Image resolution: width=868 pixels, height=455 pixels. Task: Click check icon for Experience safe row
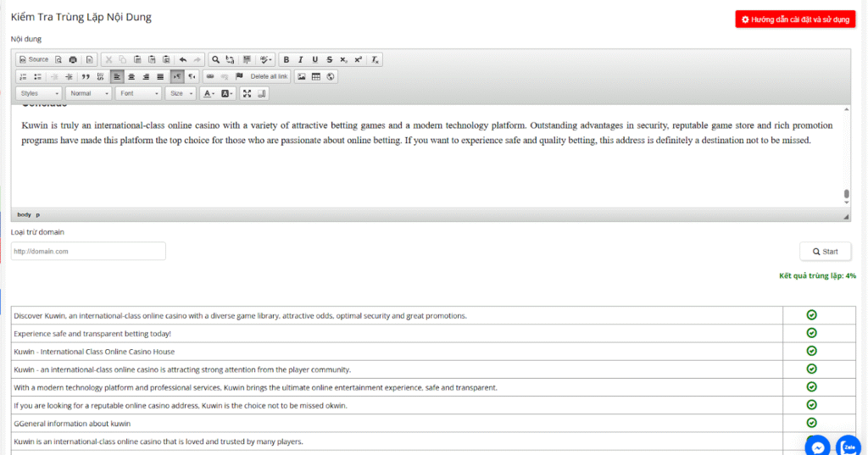811,333
